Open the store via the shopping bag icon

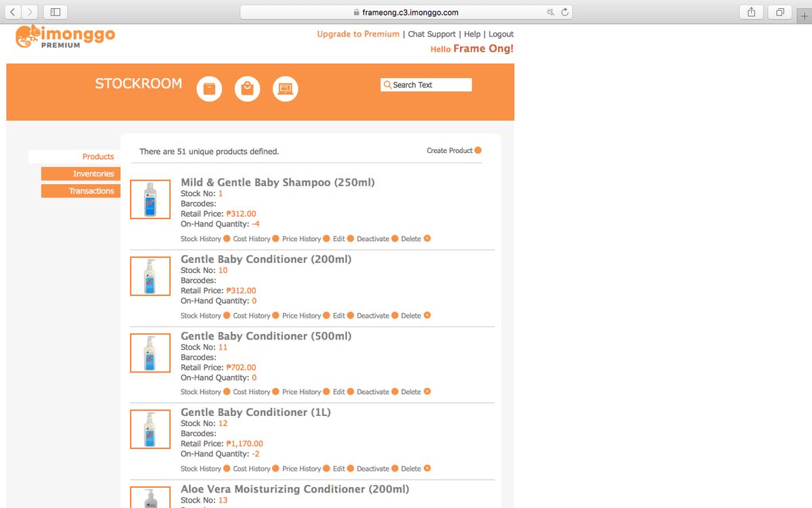(247, 88)
